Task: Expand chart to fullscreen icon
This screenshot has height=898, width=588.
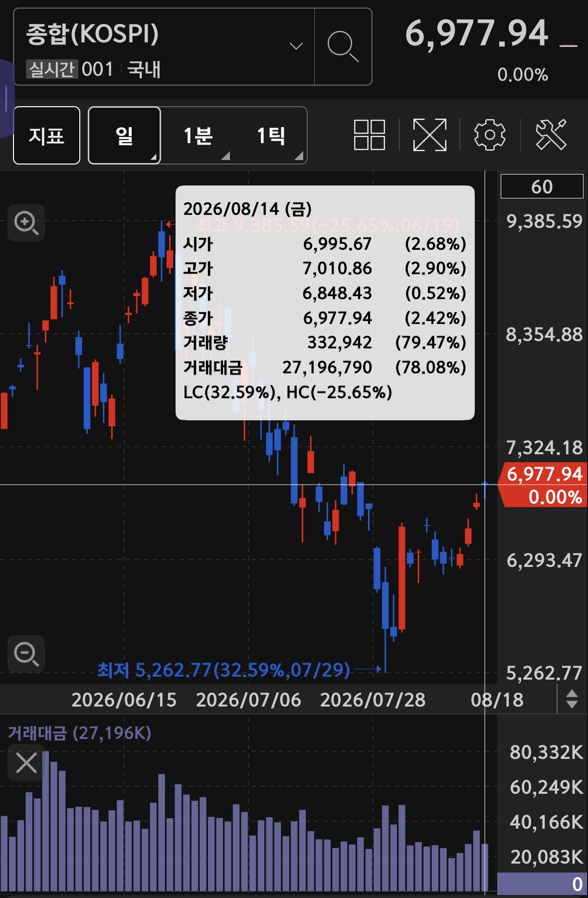Action: (429, 135)
